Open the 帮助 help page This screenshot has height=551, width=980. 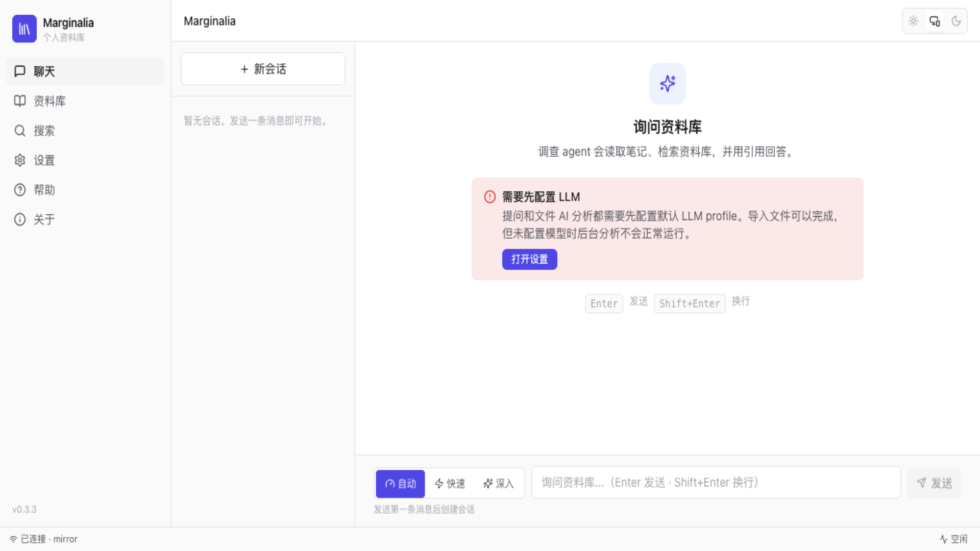click(x=85, y=190)
